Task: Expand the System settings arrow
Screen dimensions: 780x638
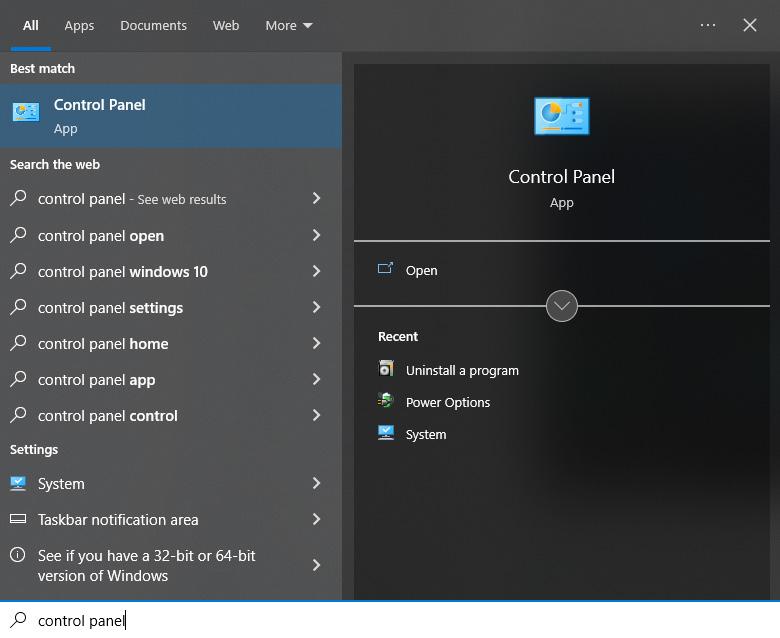Action: tap(316, 483)
